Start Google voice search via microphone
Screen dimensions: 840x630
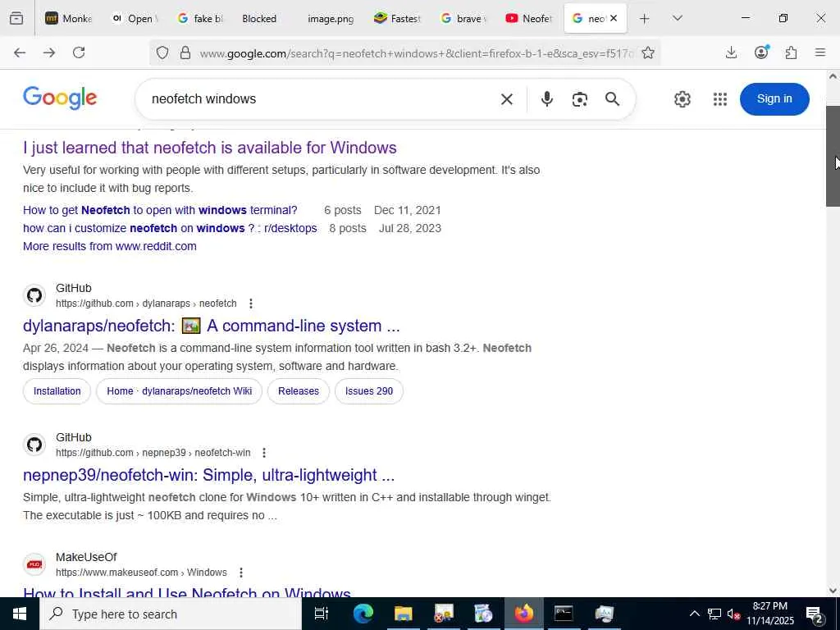pos(547,99)
